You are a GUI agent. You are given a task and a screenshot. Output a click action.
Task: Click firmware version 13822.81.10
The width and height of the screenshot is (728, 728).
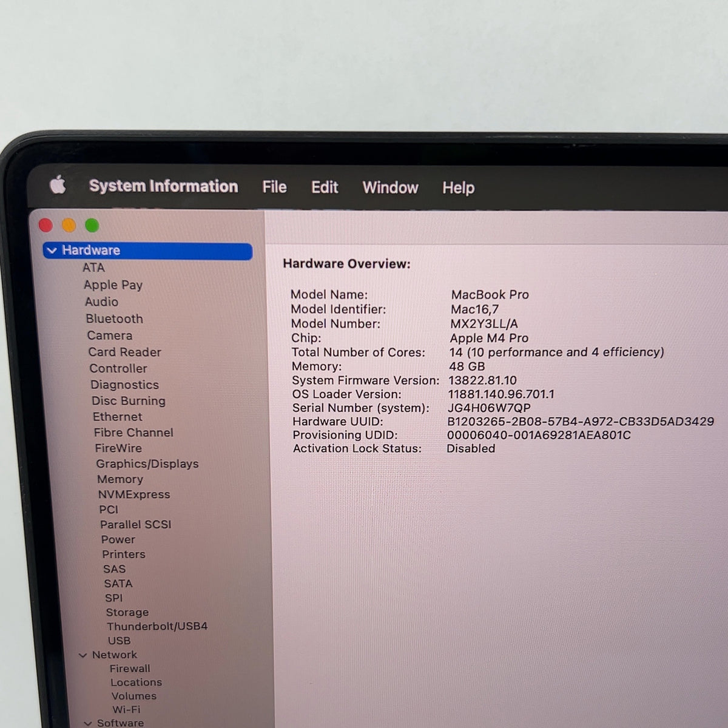pos(482,380)
